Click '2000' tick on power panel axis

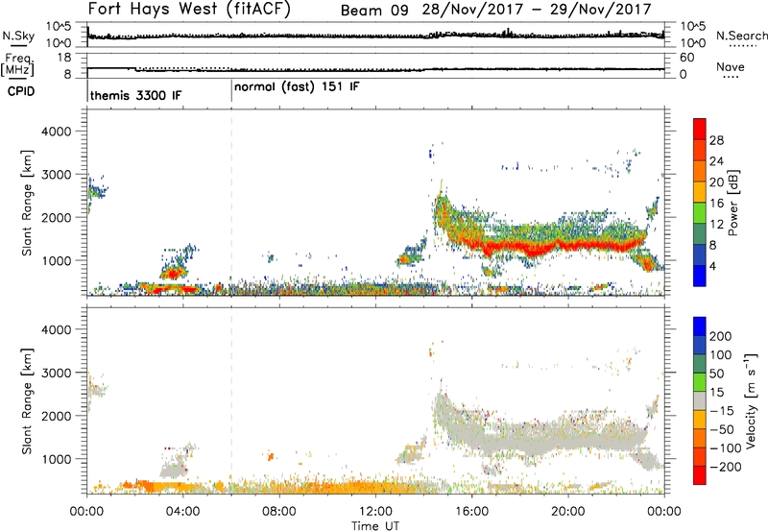(56, 217)
